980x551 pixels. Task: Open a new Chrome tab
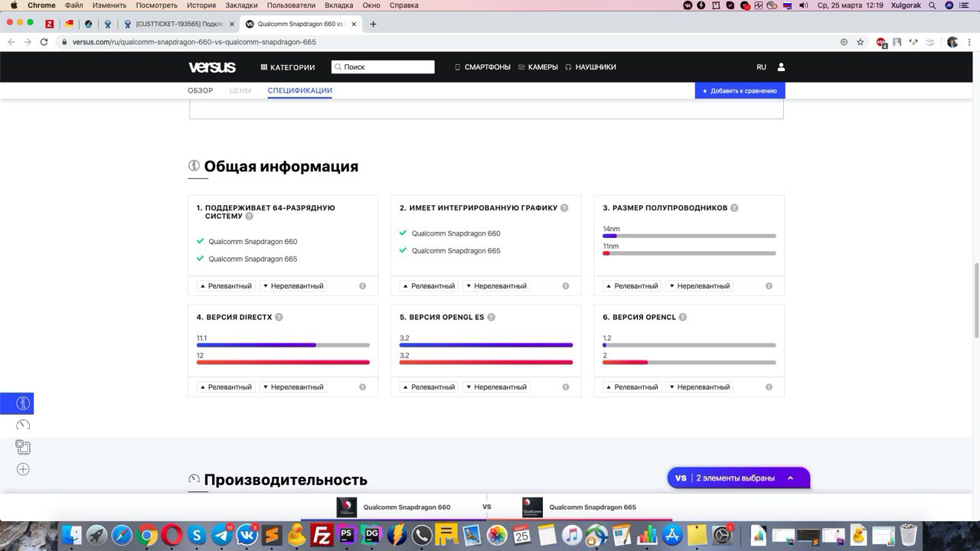[x=374, y=24]
